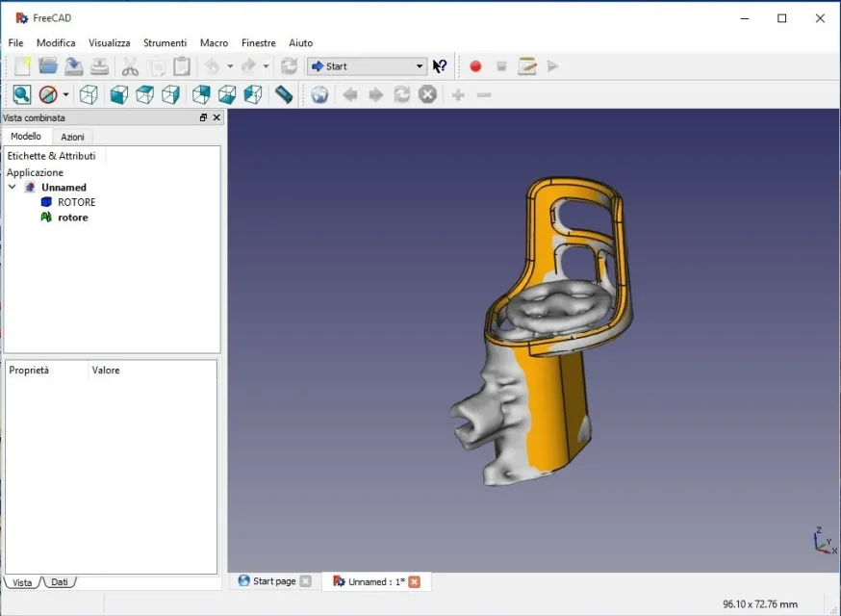Switch to the Azioni tab
Viewport: 841px width, 616px height.
pos(72,137)
